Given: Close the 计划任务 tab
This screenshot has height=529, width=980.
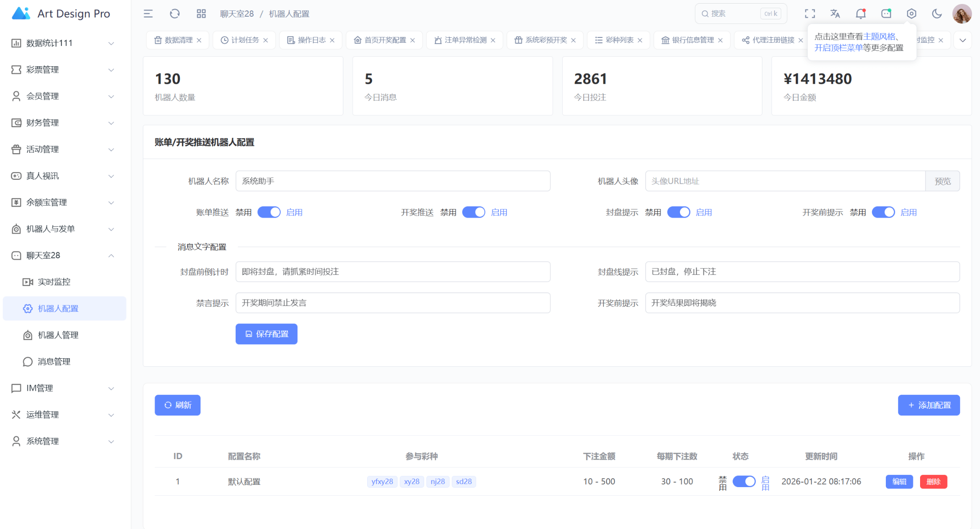Looking at the screenshot, I should pos(266,40).
